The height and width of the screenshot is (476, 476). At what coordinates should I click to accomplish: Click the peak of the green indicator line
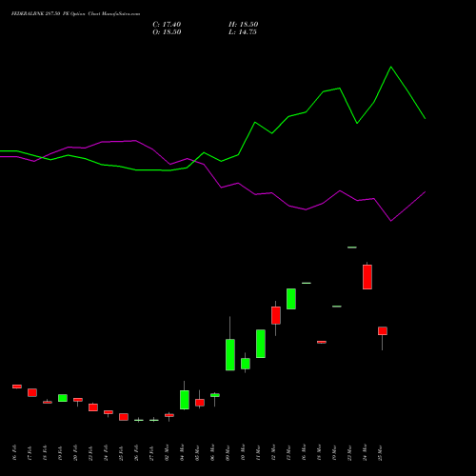pos(390,67)
